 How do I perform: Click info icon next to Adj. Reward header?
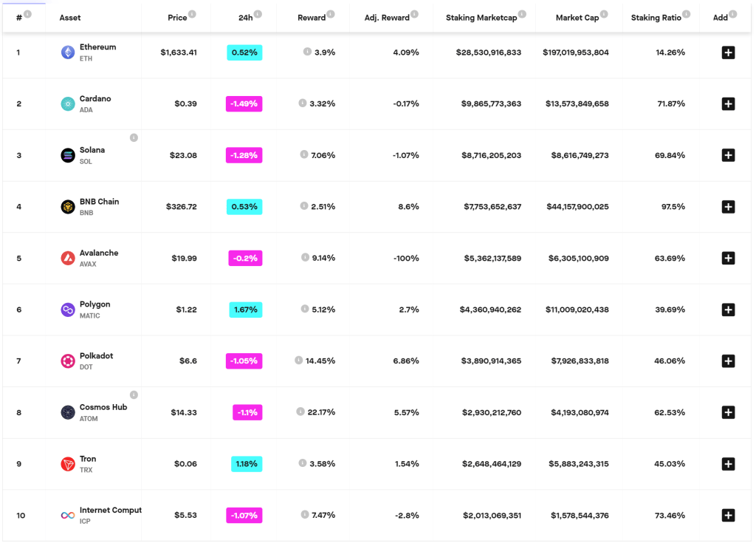tap(415, 15)
